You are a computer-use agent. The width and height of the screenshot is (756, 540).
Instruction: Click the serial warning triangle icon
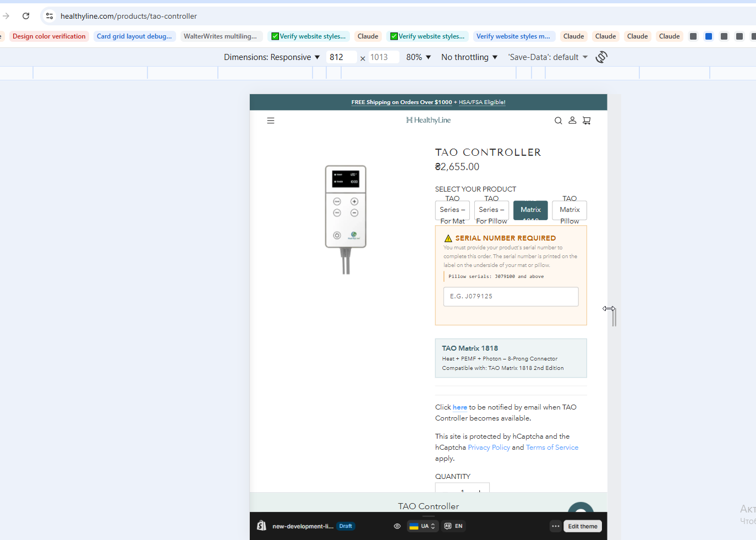pos(448,238)
